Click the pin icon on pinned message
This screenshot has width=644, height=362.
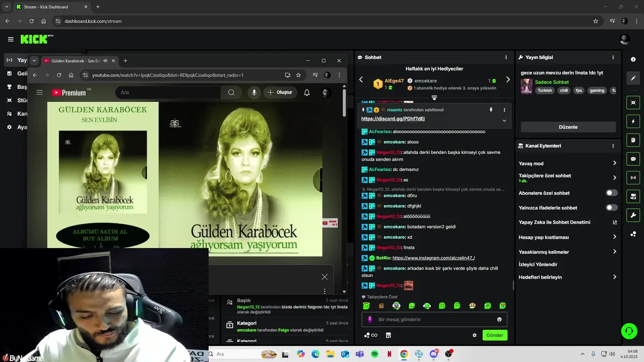pyautogui.click(x=491, y=110)
